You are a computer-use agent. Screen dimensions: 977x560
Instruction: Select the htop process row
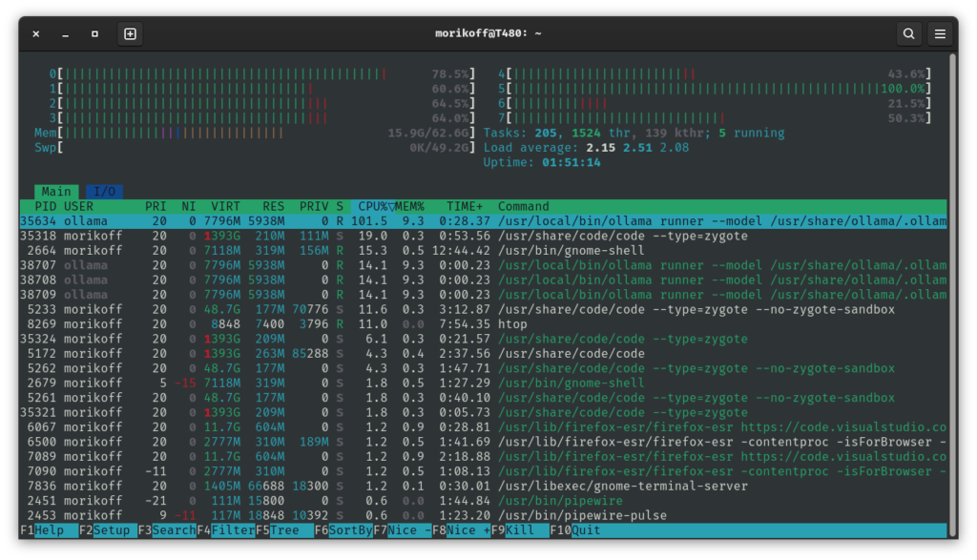[x=483, y=324]
